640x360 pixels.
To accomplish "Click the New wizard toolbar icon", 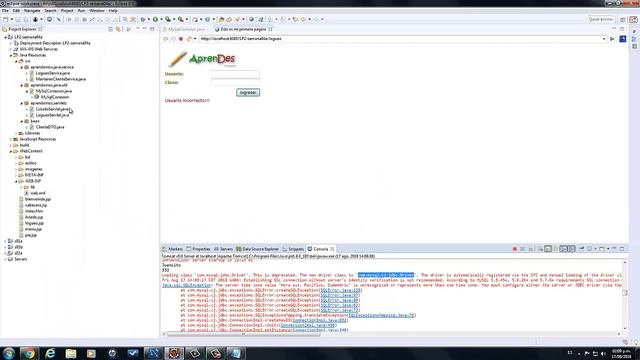I will point(6,19).
